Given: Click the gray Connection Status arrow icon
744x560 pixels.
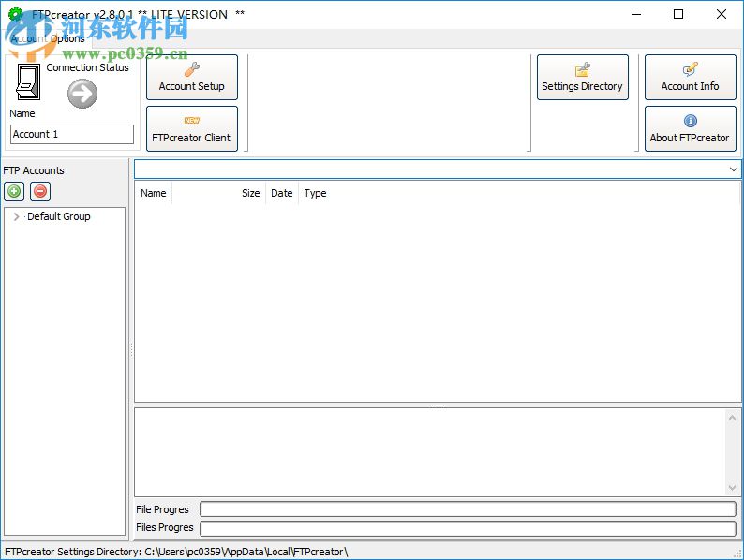Looking at the screenshot, I should click(82, 94).
